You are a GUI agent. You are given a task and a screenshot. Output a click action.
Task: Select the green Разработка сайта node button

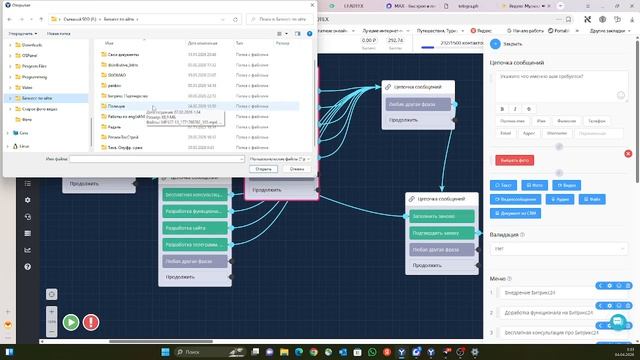[x=195, y=228]
